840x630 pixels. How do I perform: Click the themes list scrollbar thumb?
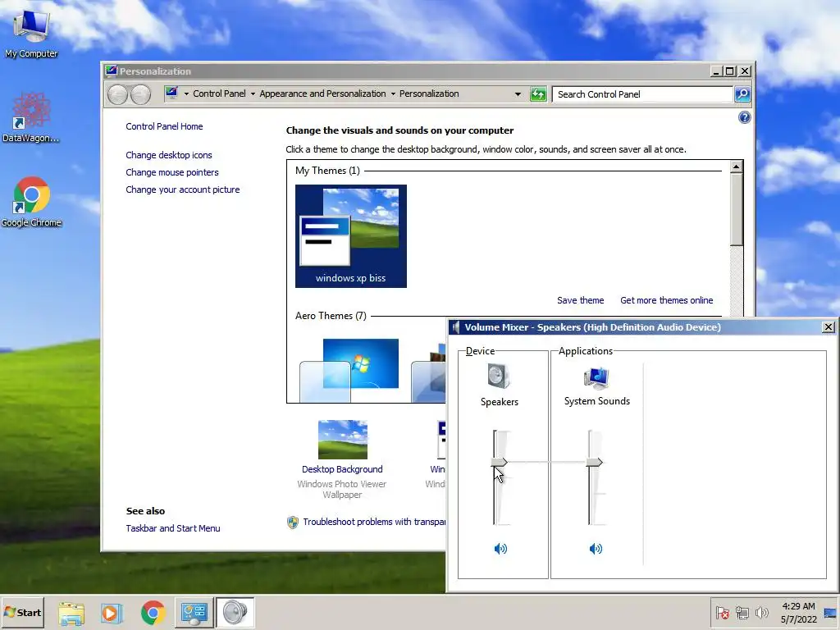click(x=736, y=209)
